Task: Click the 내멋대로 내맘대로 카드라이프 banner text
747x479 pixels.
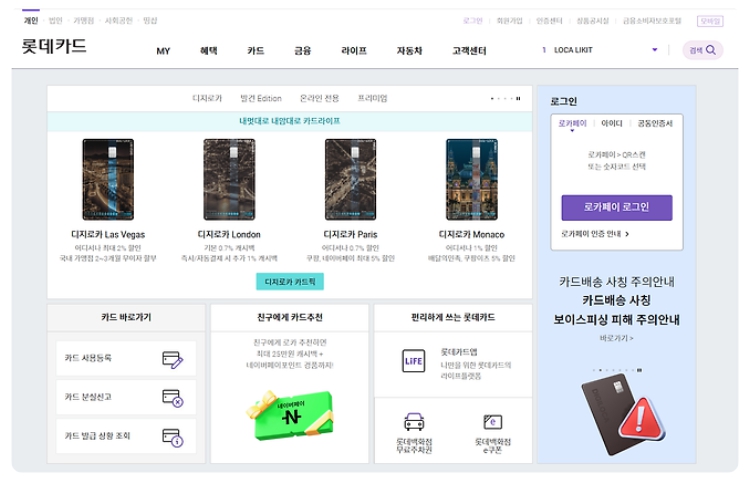Action: click(x=290, y=121)
